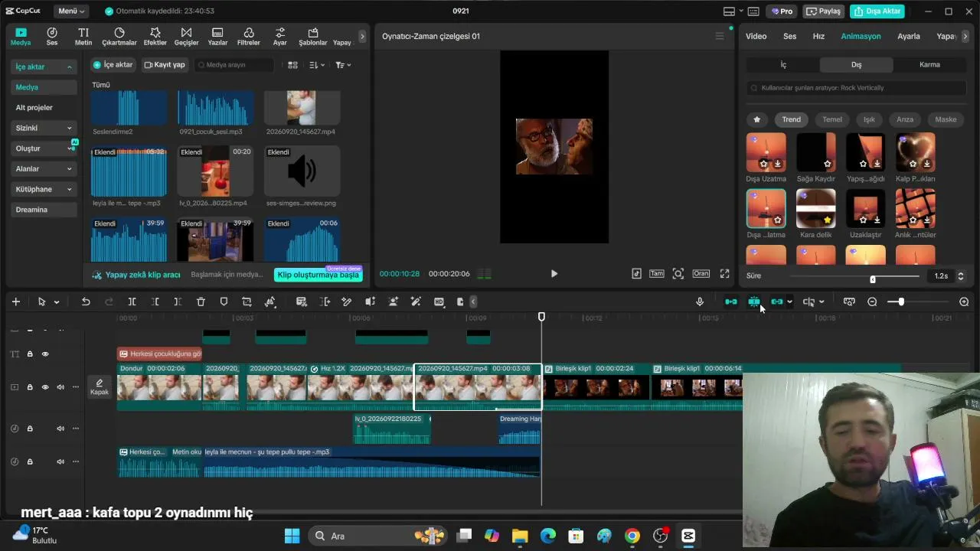Screen dimensions: 980x551
Task: Delete the selected clip with trash icon
Action: (x=201, y=302)
